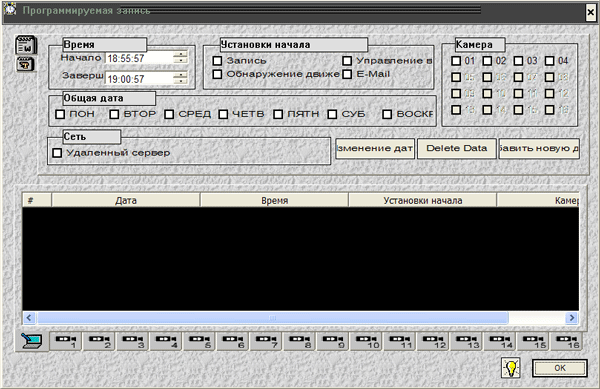This screenshot has height=389, width=600.
Task: Select camera 5 tab icon
Action: 199,341
